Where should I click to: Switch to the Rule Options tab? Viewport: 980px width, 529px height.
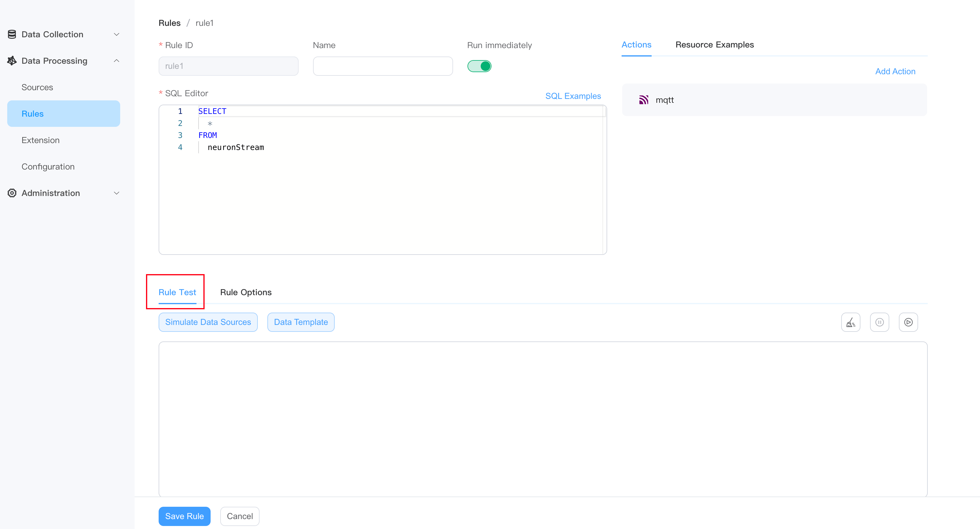(x=246, y=292)
